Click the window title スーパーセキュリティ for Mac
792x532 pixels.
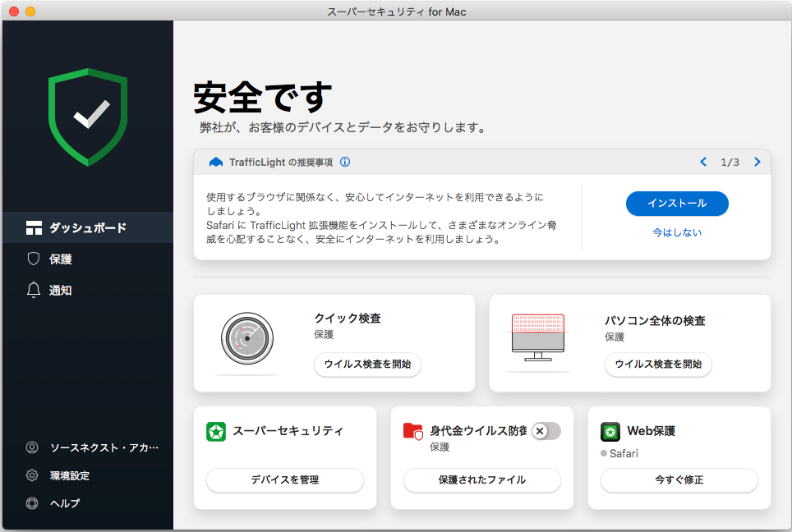[x=397, y=11]
